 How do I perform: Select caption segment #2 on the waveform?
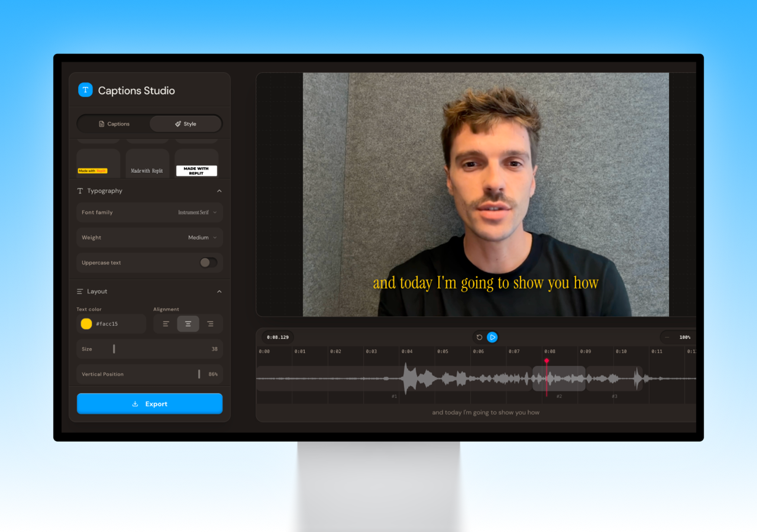559,379
